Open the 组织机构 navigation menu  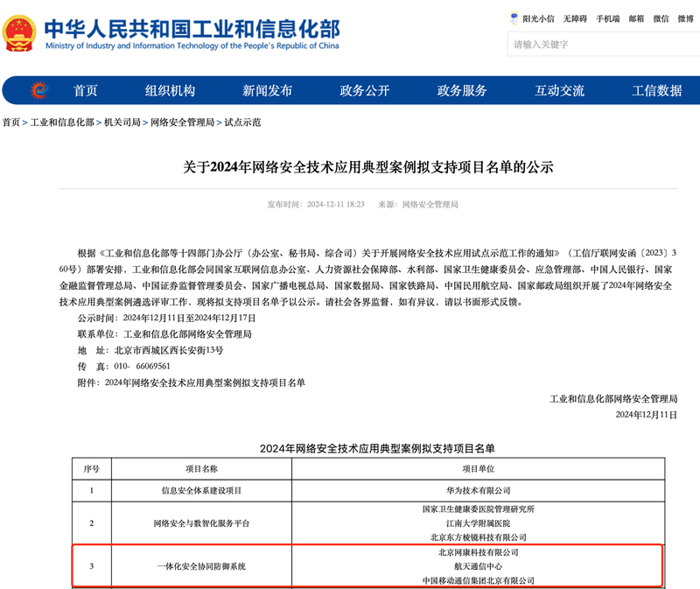point(170,91)
